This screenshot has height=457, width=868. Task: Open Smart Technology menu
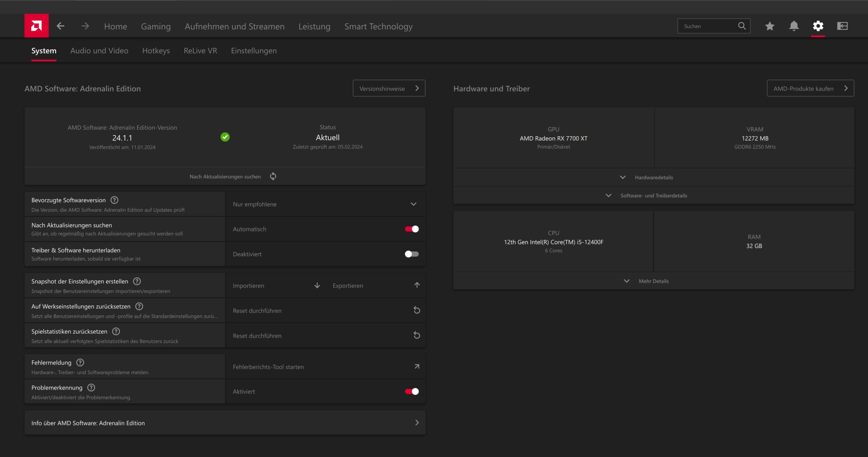(378, 26)
